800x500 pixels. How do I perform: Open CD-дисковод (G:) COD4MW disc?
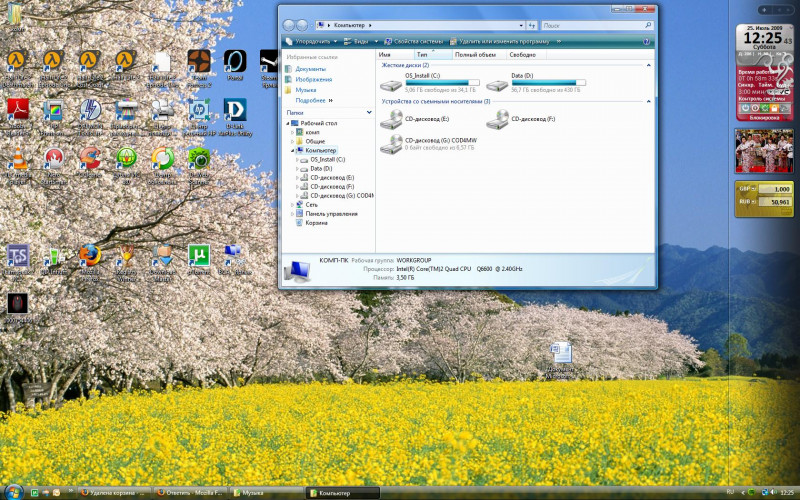391,143
